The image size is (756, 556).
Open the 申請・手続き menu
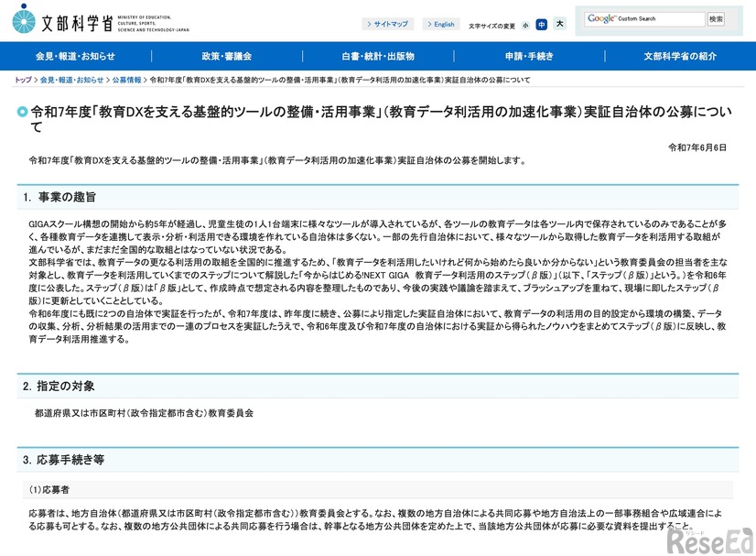point(529,56)
